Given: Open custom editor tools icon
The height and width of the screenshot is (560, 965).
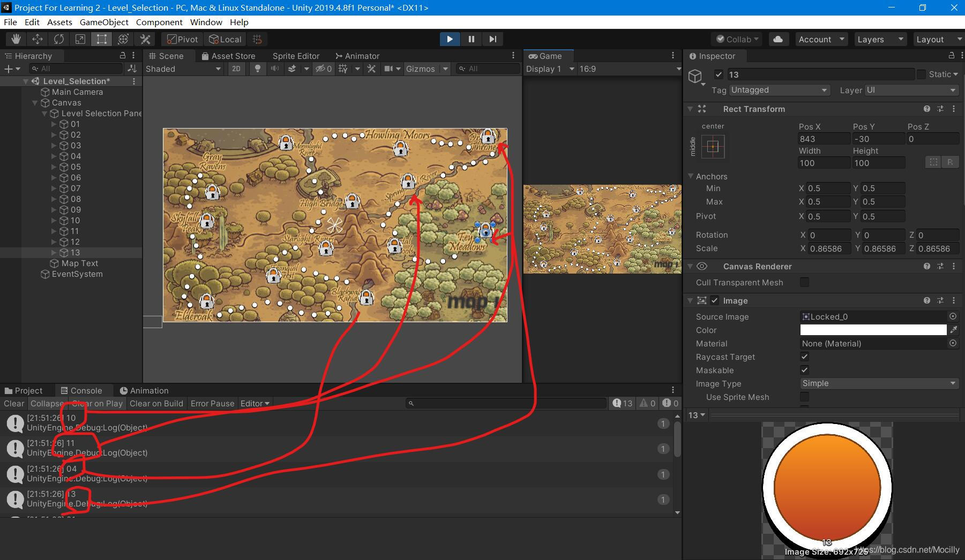Looking at the screenshot, I should 145,39.
